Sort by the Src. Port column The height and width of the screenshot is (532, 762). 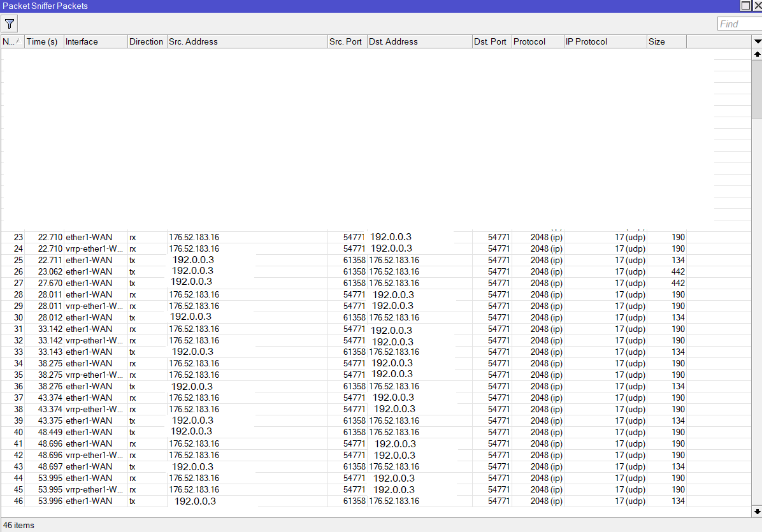click(x=346, y=41)
